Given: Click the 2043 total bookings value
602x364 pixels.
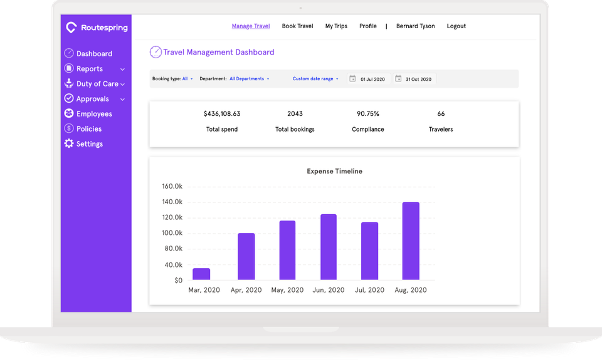Looking at the screenshot, I should click(295, 113).
